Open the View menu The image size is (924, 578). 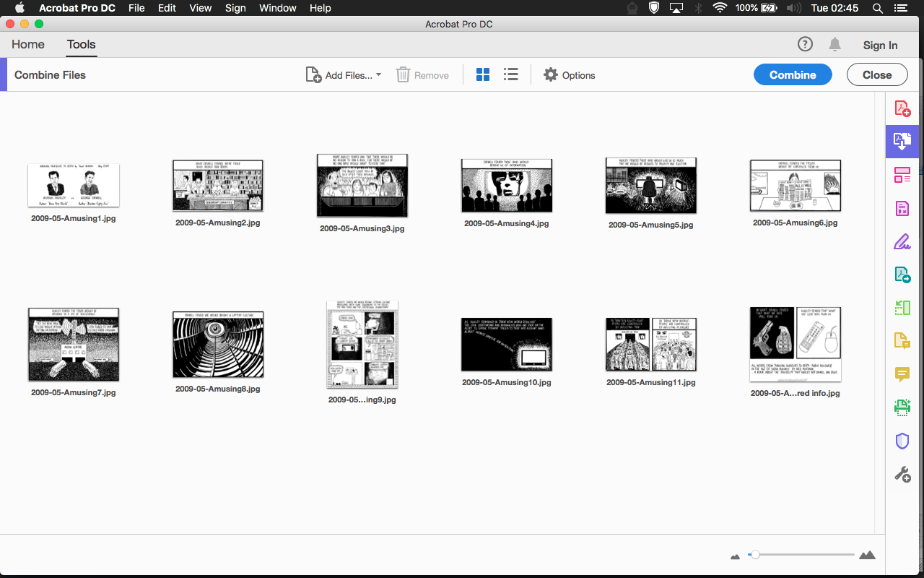[x=201, y=8]
